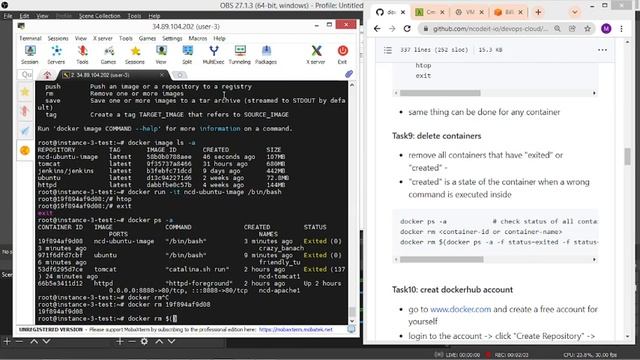Click the OBS add source plus button
Viewport: 640px width, 360px height.
click(x=119, y=341)
